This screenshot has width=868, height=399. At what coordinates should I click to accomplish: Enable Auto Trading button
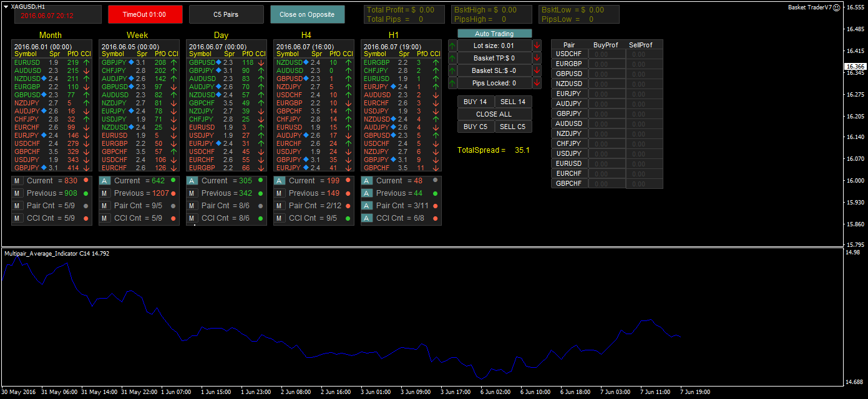point(494,34)
